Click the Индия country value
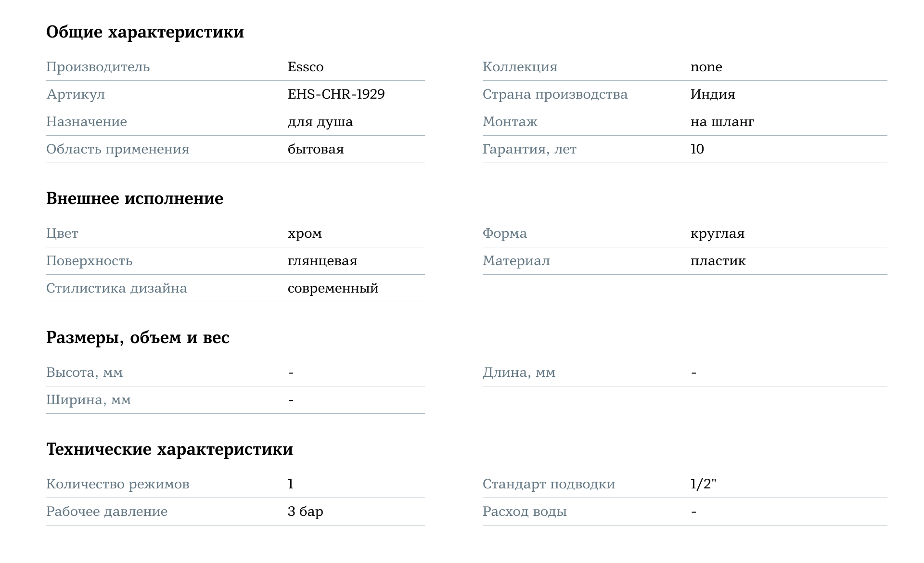This screenshot has width=924, height=563. coord(712,94)
